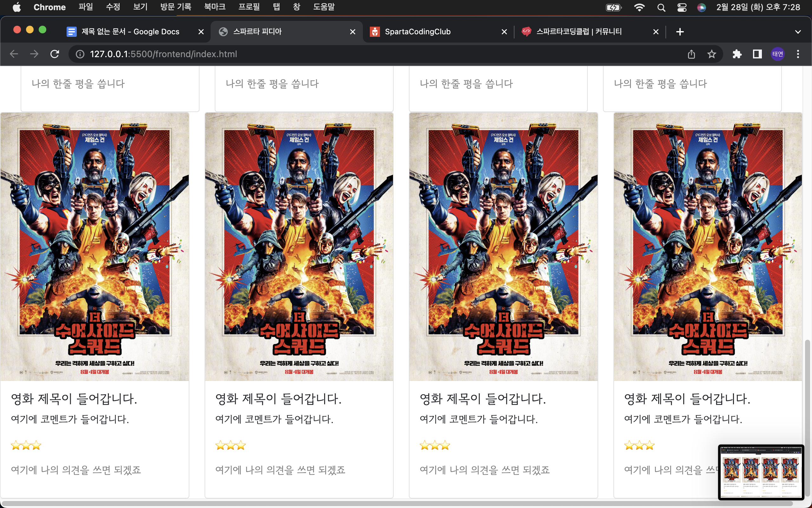Viewport: 812px width, 508px height.
Task: Launch Siri from menu bar
Action: coord(701,7)
